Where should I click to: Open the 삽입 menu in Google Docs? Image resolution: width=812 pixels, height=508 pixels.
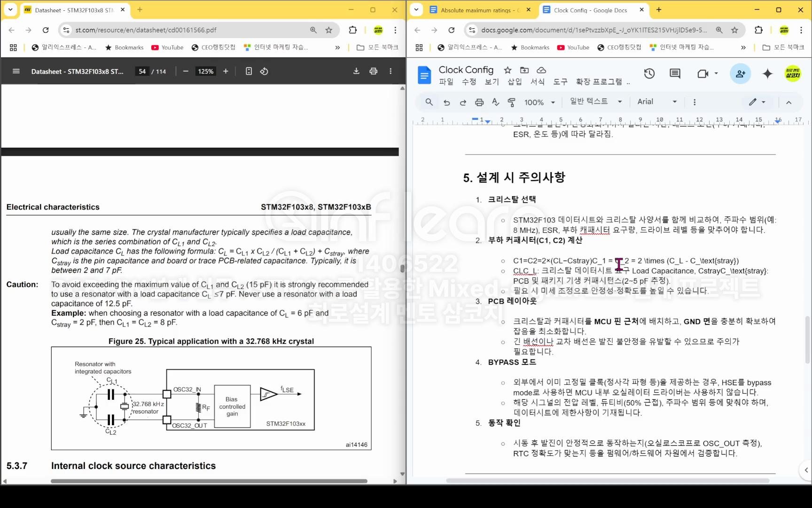tap(515, 82)
